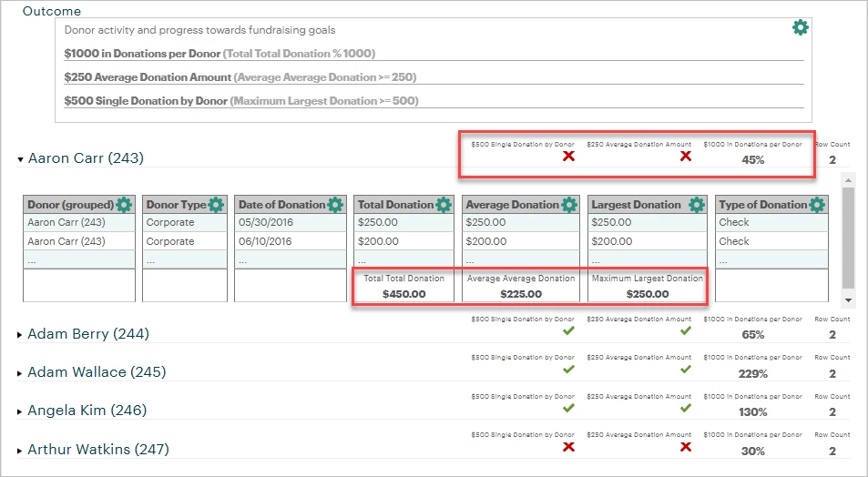Select the 05/30/2016 date cell
Viewport: 868px width, 477px height.
(x=291, y=222)
